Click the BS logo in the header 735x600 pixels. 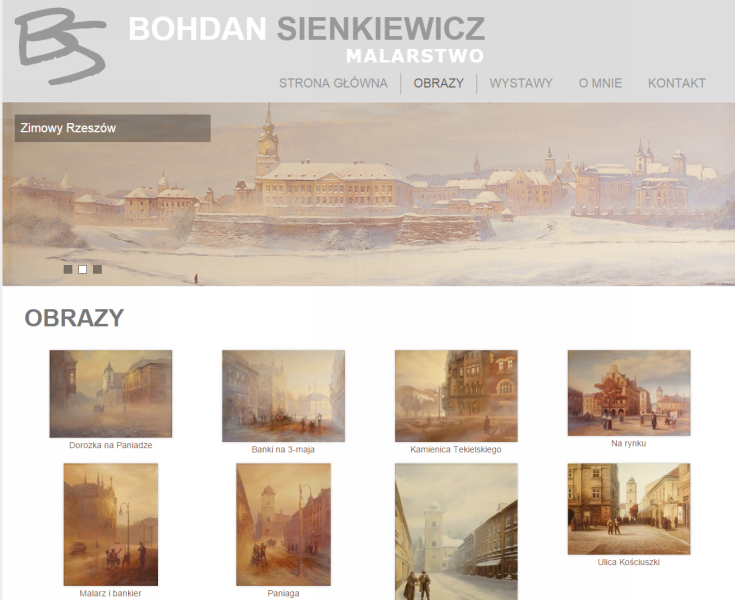click(x=60, y=46)
